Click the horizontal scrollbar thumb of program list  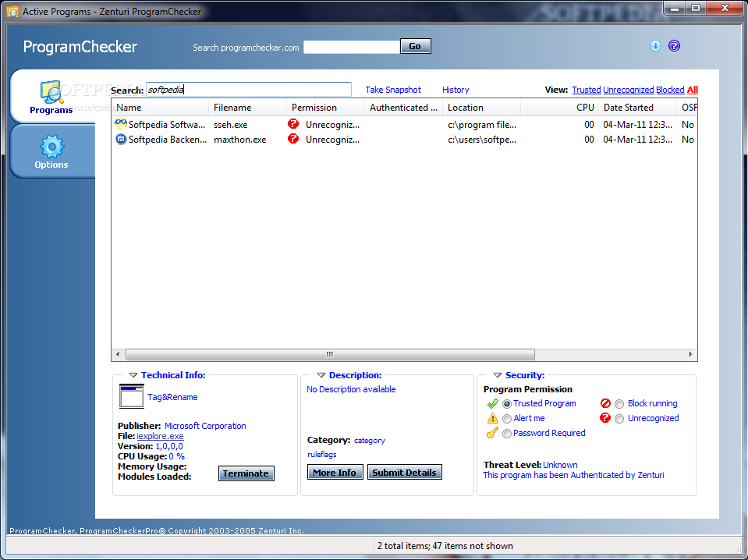330,354
